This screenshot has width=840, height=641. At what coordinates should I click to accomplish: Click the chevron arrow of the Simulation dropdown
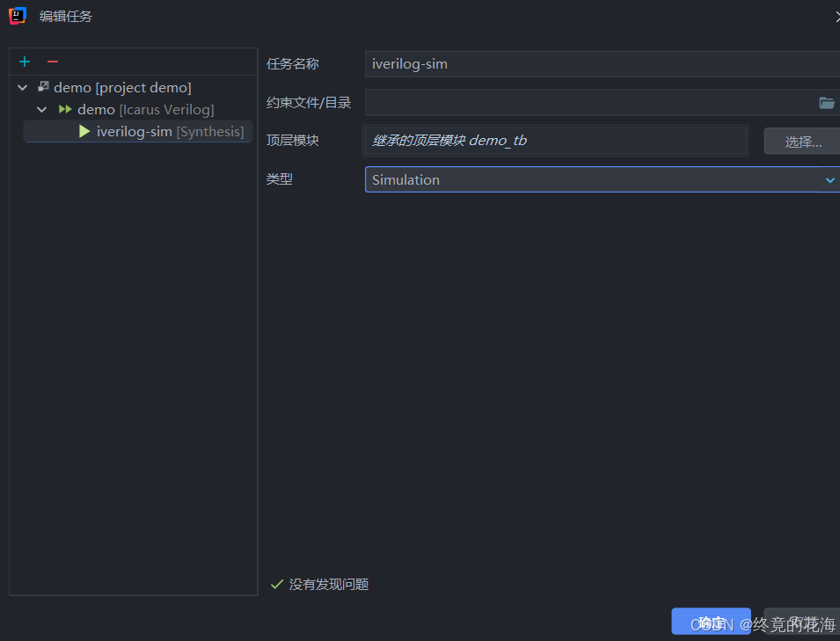coord(829,180)
